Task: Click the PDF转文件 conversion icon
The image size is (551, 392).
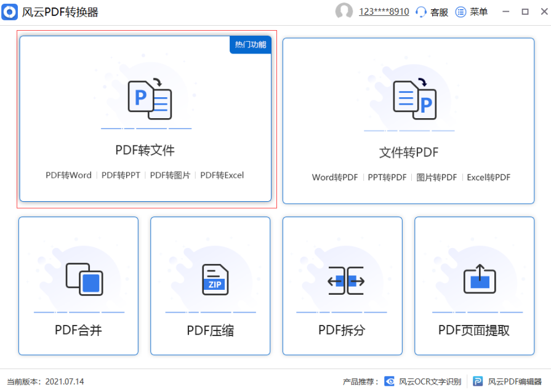Action: 150,99
